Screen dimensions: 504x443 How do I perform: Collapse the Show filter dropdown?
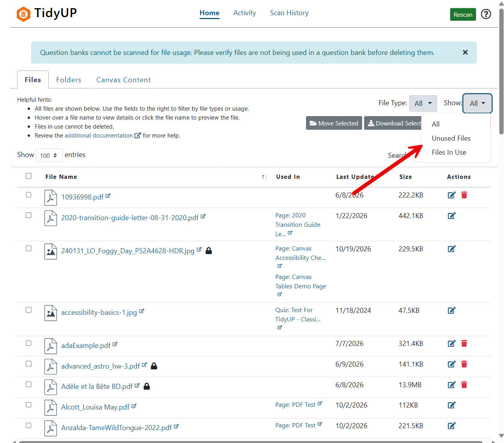point(477,103)
